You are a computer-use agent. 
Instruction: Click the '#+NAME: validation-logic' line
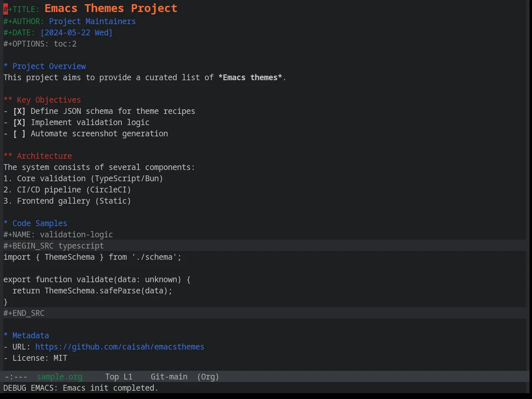click(x=58, y=235)
